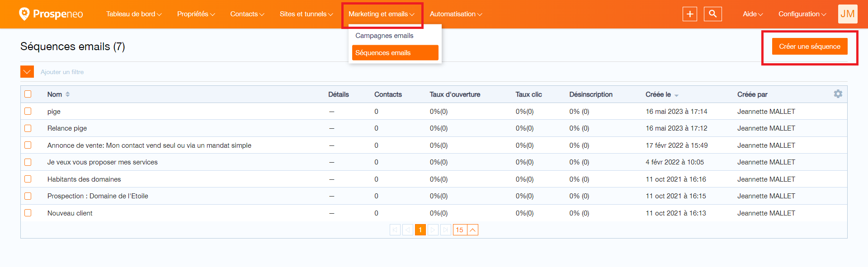Image resolution: width=868 pixels, height=267 pixels.
Task: Check 'Prospection : Domaine de l'Etoile' checkbox
Action: point(28,196)
